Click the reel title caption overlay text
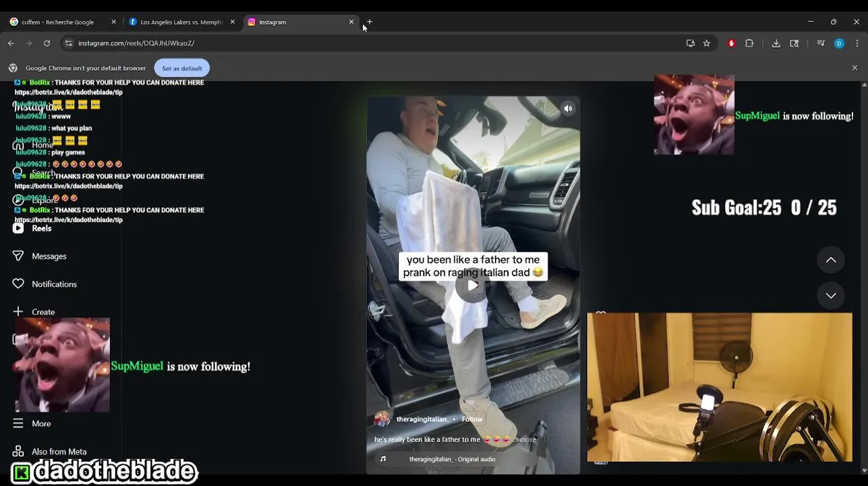This screenshot has height=486, width=868. (473, 266)
